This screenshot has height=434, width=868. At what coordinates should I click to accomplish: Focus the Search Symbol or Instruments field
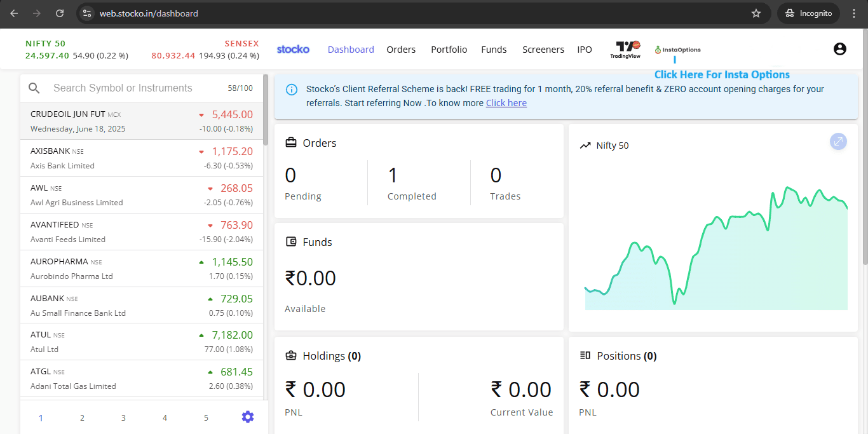click(x=133, y=88)
